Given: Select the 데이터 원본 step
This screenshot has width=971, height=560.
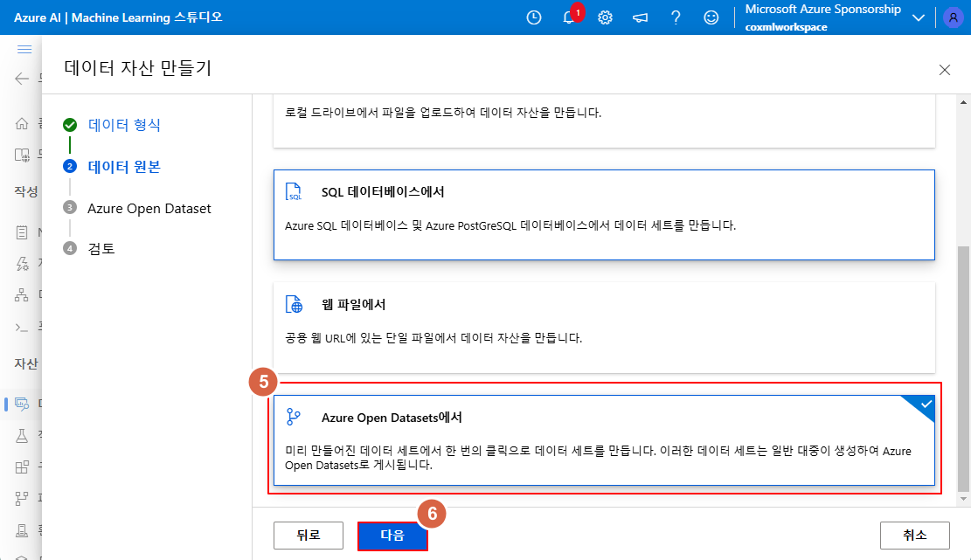Looking at the screenshot, I should 124,167.
